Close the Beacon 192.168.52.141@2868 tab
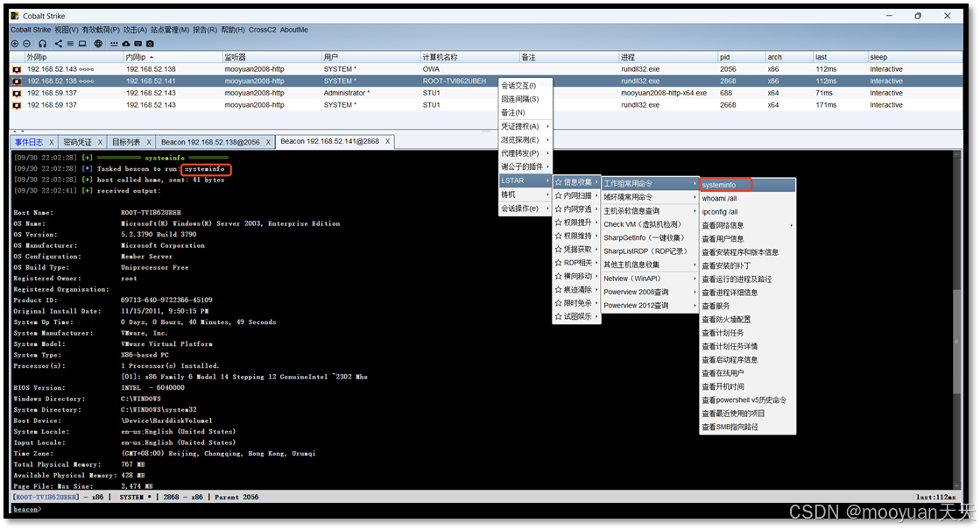Image resolution: width=980 pixels, height=530 pixels. pos(387,141)
